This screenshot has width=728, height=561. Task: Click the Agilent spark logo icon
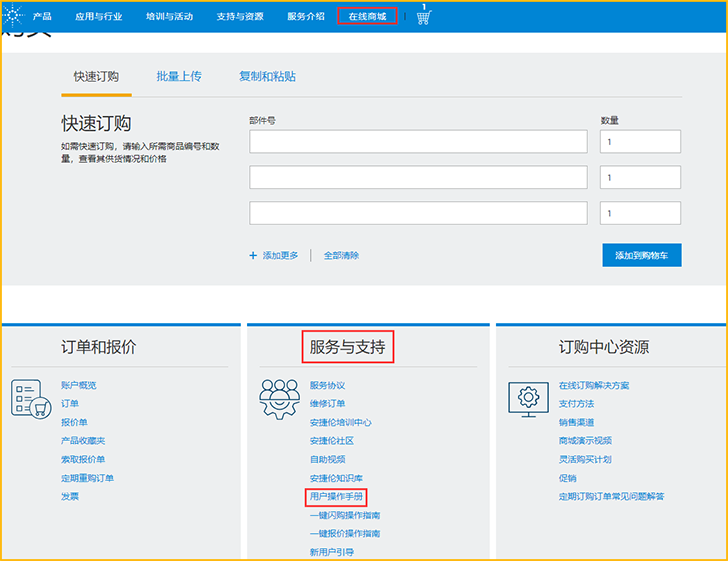click(x=14, y=16)
